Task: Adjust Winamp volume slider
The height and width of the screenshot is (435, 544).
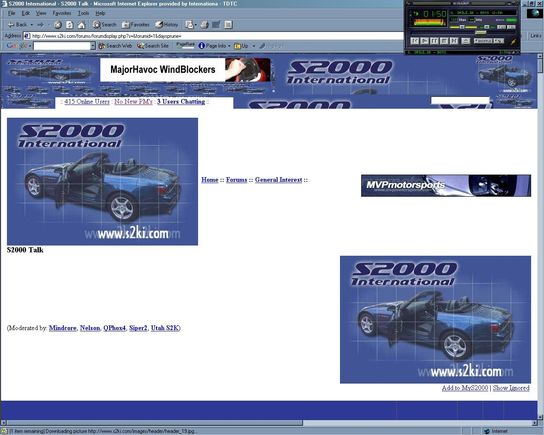Action: pos(464,27)
